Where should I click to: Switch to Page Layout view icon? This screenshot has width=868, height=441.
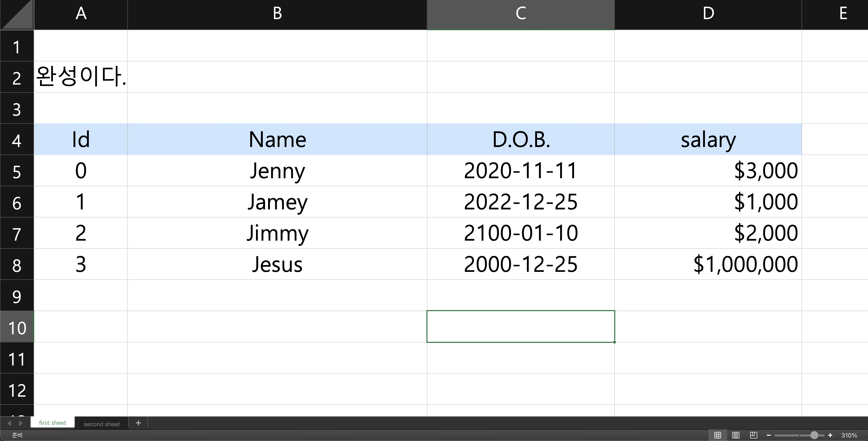[736, 435]
